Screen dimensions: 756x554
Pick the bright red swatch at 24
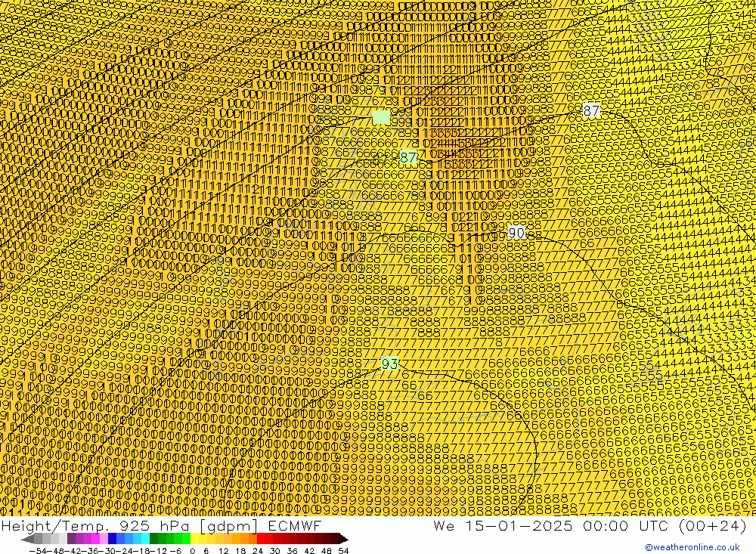(261, 539)
